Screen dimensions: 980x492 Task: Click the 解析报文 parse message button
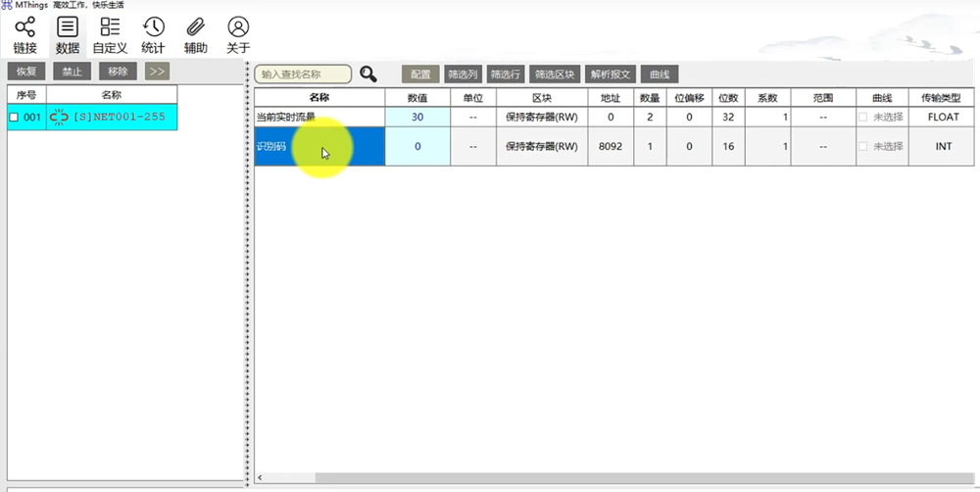610,74
